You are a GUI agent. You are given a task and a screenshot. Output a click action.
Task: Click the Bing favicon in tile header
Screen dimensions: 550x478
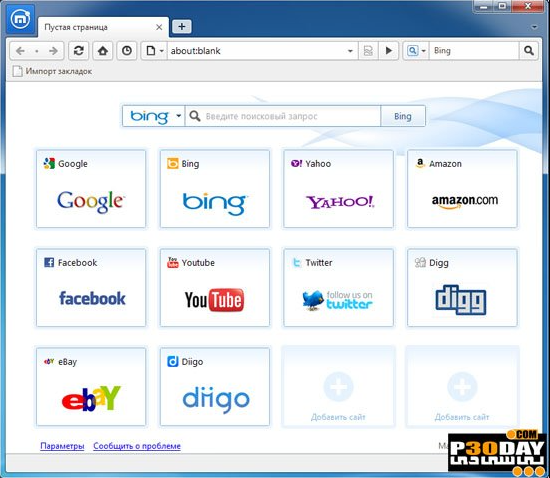(x=173, y=163)
